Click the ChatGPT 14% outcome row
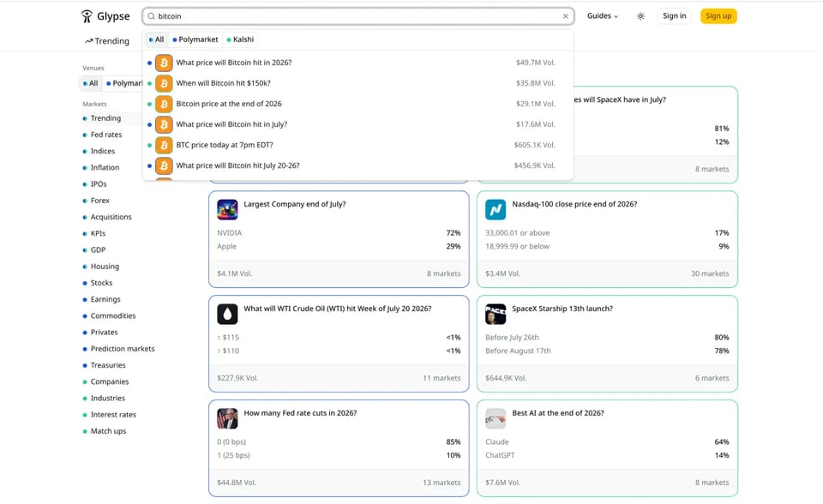 point(607,455)
